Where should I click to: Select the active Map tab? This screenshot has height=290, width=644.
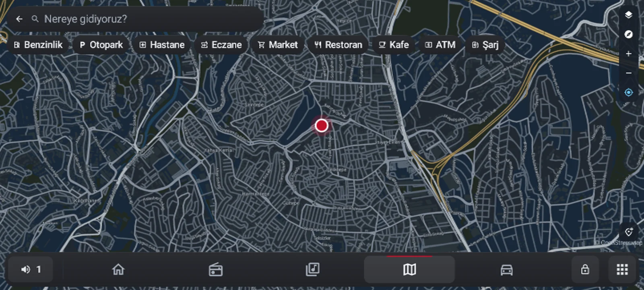tap(410, 269)
